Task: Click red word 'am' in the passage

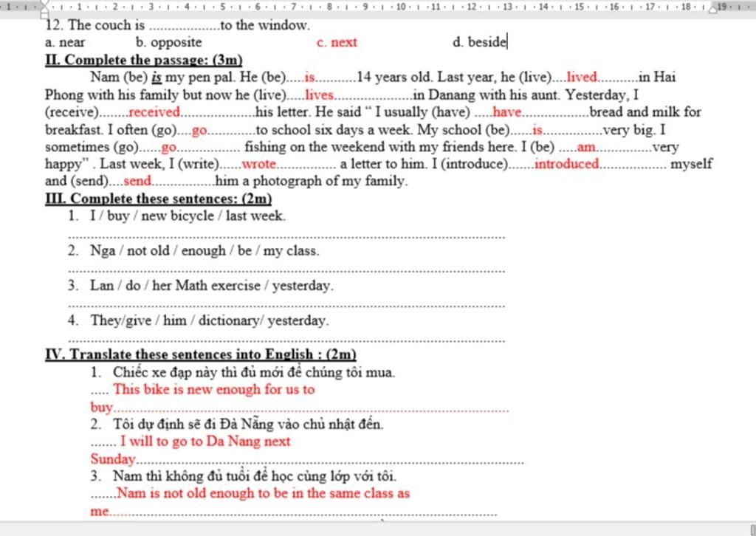Action: click(585, 147)
